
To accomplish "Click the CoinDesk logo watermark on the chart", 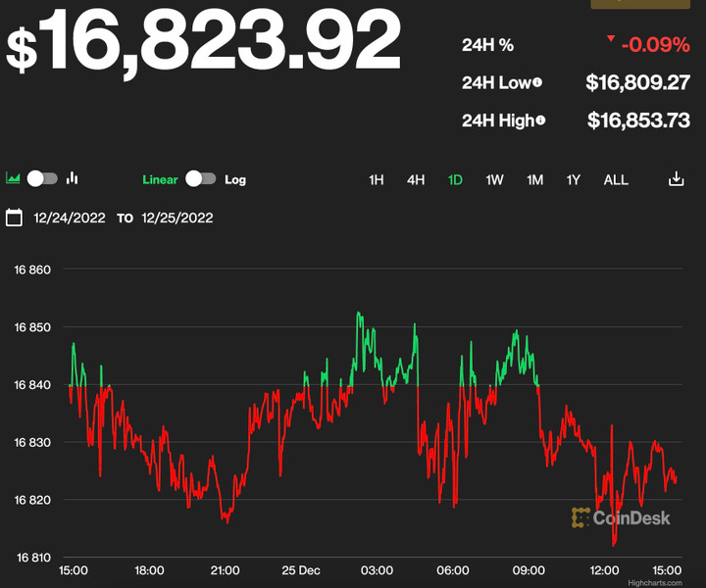I will [x=621, y=517].
